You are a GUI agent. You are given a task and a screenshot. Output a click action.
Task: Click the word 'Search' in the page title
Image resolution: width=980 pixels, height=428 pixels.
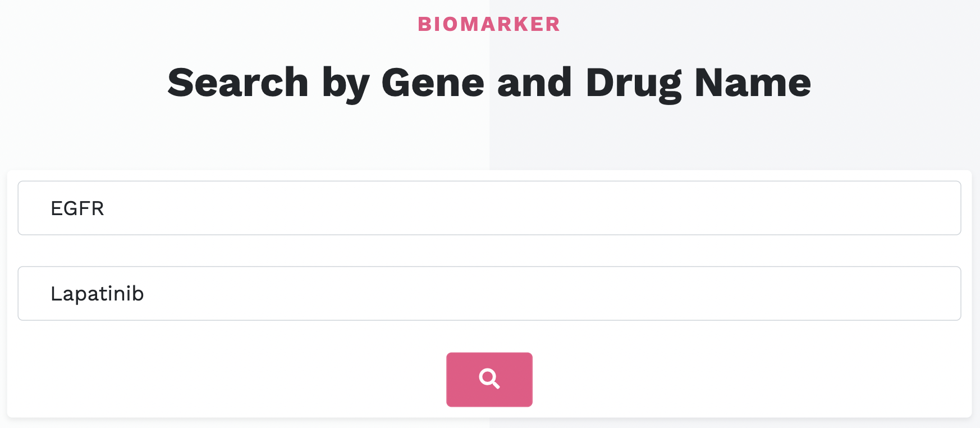point(238,83)
